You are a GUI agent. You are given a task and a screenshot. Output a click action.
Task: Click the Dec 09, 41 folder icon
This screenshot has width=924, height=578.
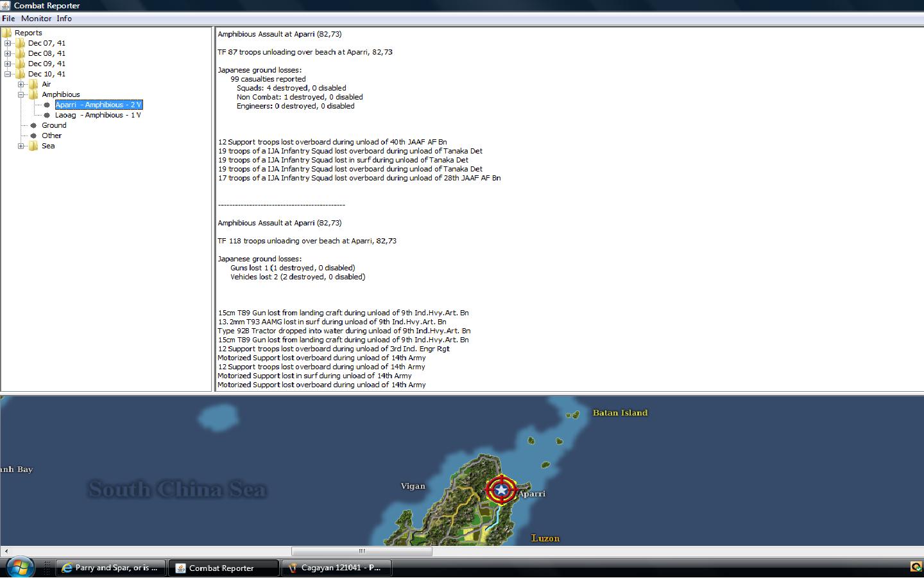pos(20,64)
